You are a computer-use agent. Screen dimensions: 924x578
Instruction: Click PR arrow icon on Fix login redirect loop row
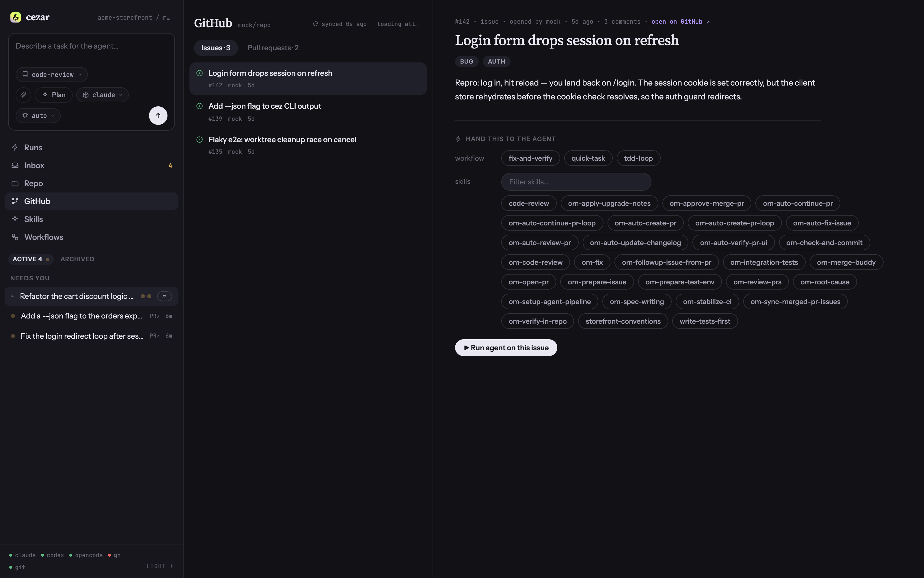click(155, 336)
